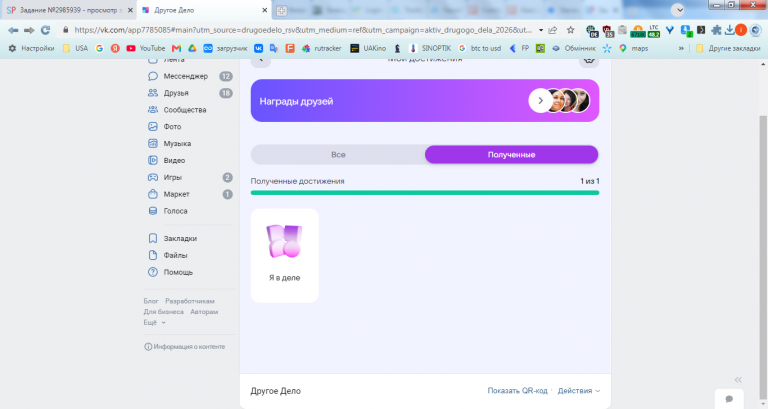
Task: Close the Другое Дело tab
Action: click(x=264, y=10)
